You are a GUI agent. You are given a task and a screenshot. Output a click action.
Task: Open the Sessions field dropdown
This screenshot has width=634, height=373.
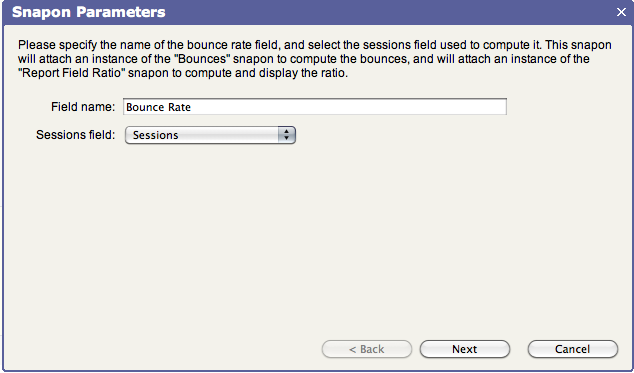tap(210, 135)
